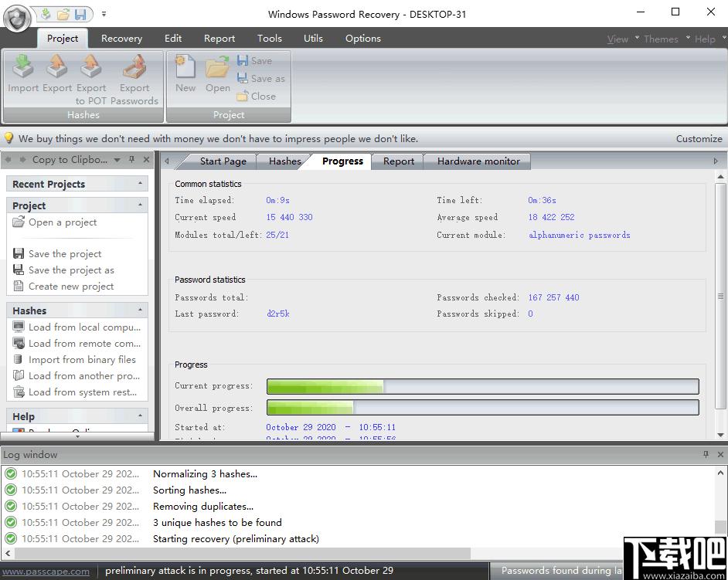728x580 pixels.
Task: Click Save in the Project ribbon group
Action: tap(254, 61)
